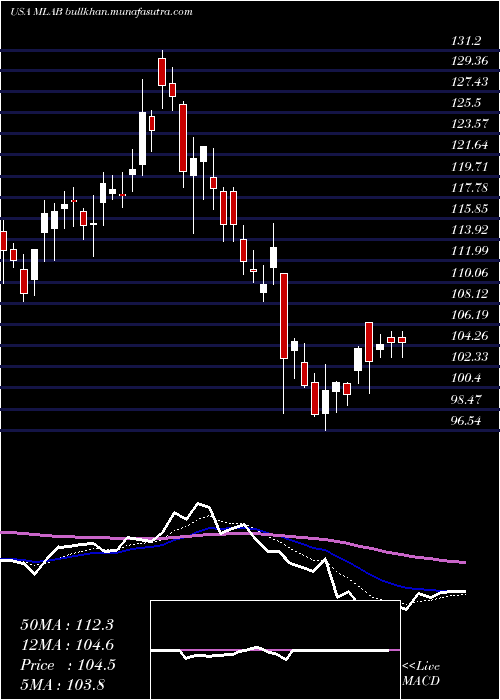Click the 113.92 price axis label
This screenshot has height=700, width=500.
tap(469, 230)
